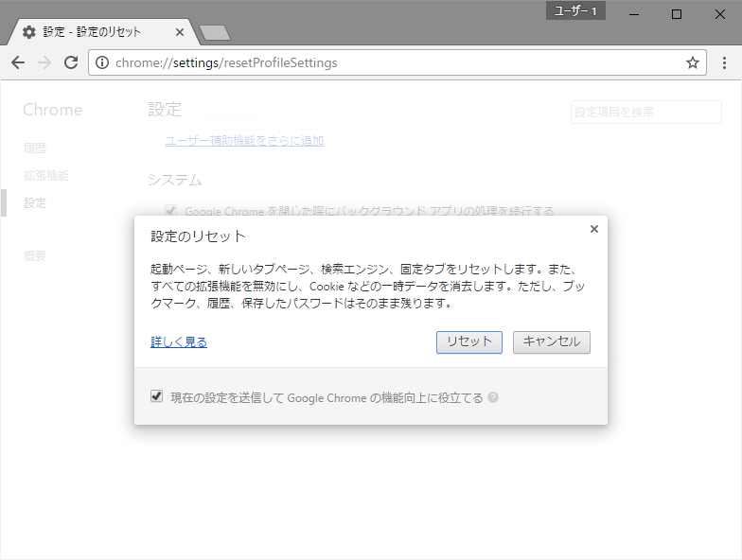Close the 設定のリセット dialog with X
742x560 pixels.
[594, 229]
